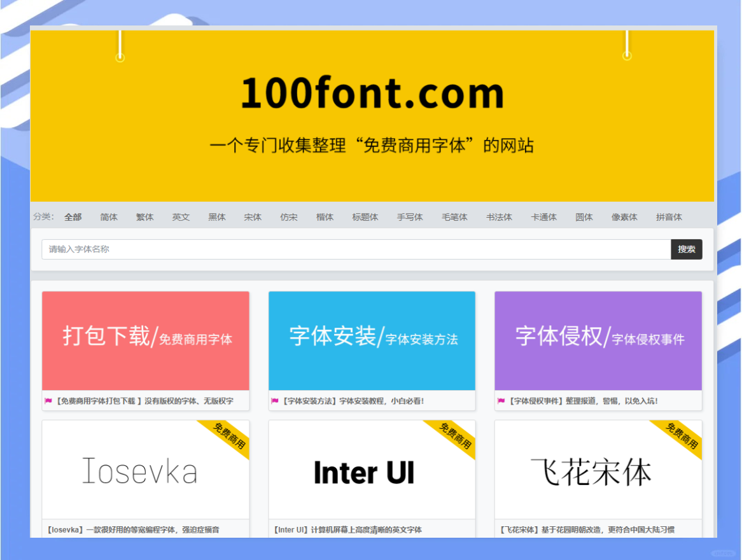742x560 pixels.
Task: Click the Inter UI description link
Action: 347,529
